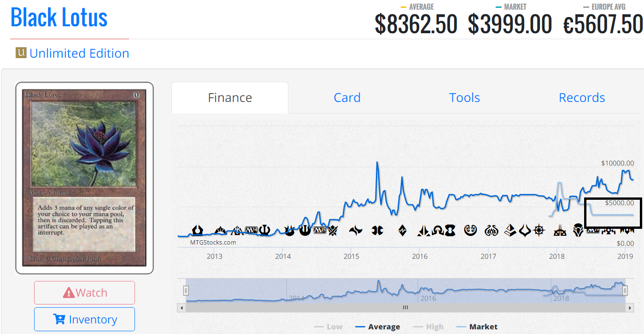Viewport: 644px width, 334px height.
Task: Click the Ixalan compass set symbol
Action: [538, 230]
